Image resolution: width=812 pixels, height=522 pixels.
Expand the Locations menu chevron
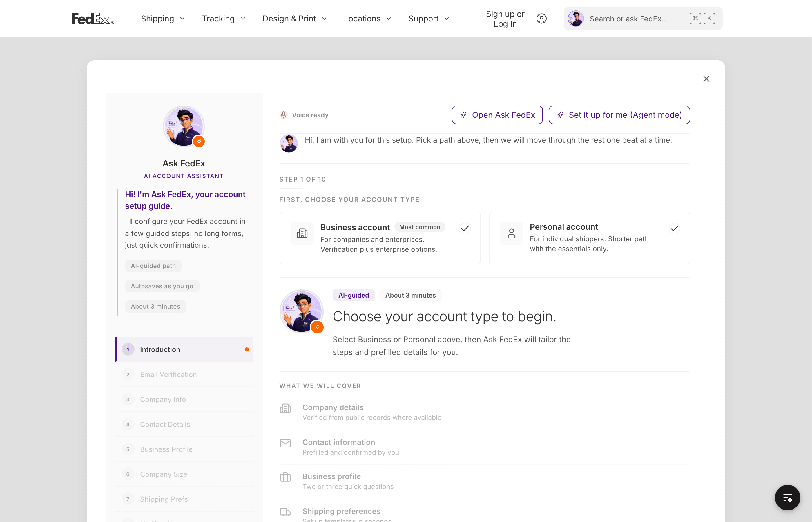pos(389,19)
